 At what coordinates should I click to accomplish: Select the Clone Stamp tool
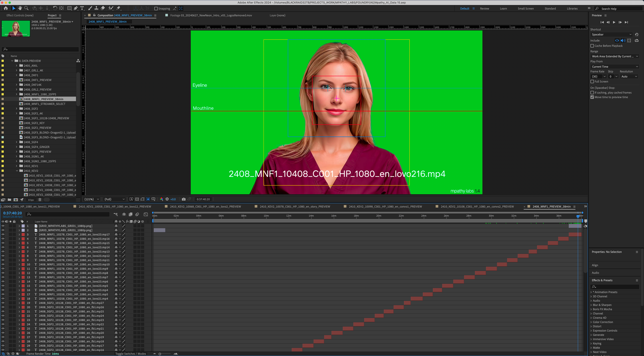pos(96,8)
